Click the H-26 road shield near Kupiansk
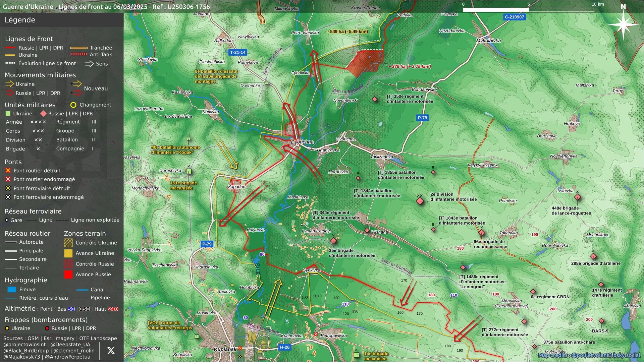Image resolution: width=644 pixels, height=362 pixels. coord(284,347)
